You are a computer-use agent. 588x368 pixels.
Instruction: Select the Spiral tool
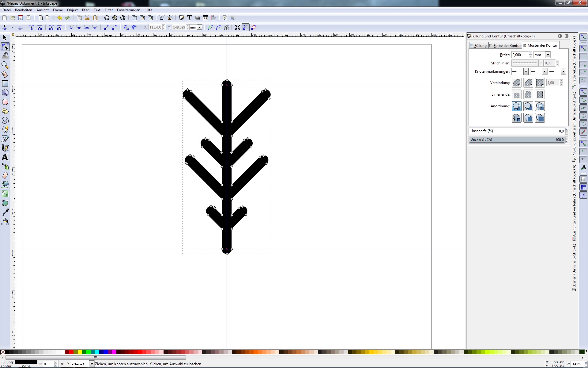(x=5, y=120)
